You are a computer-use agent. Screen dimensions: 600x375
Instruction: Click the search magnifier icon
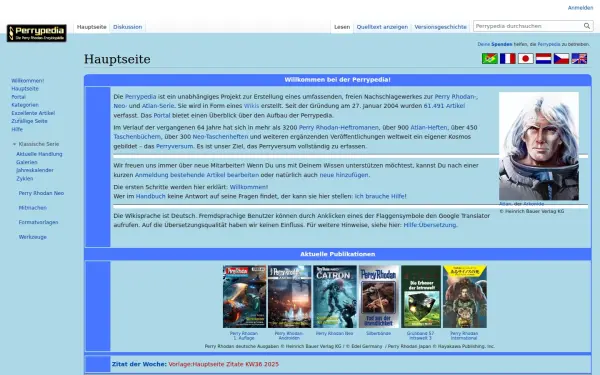click(587, 26)
